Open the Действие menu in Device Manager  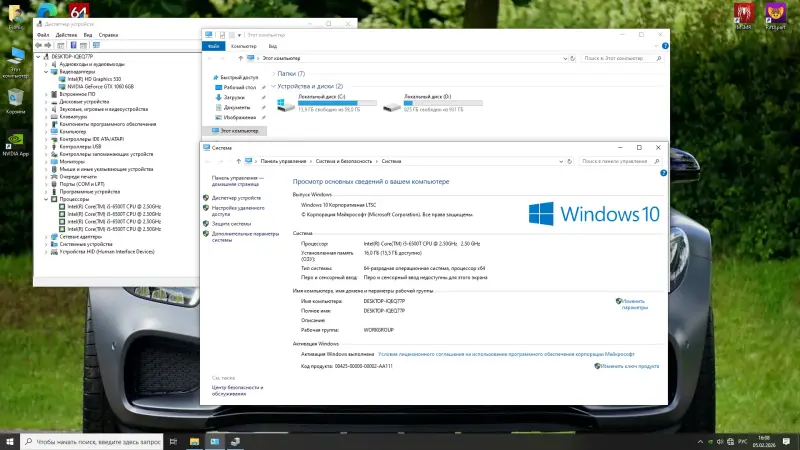(x=67, y=34)
